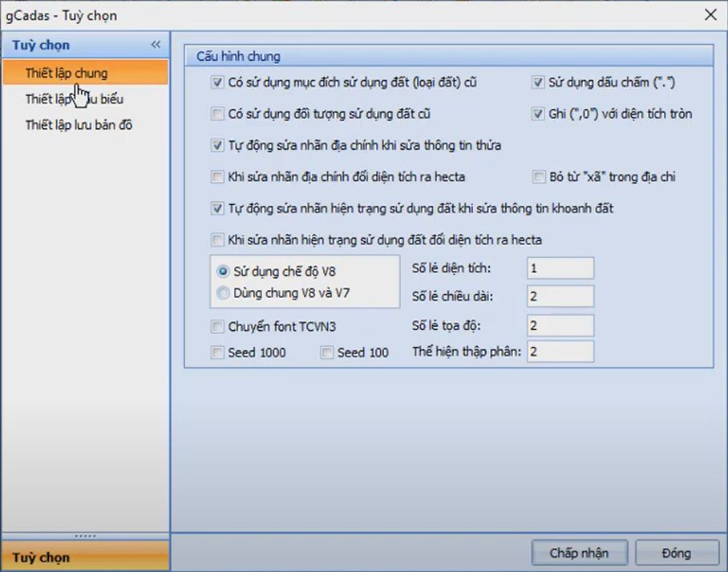Check the Chuyển font TCVN3 box
Image resolution: width=728 pixels, height=572 pixels.
coord(217,326)
